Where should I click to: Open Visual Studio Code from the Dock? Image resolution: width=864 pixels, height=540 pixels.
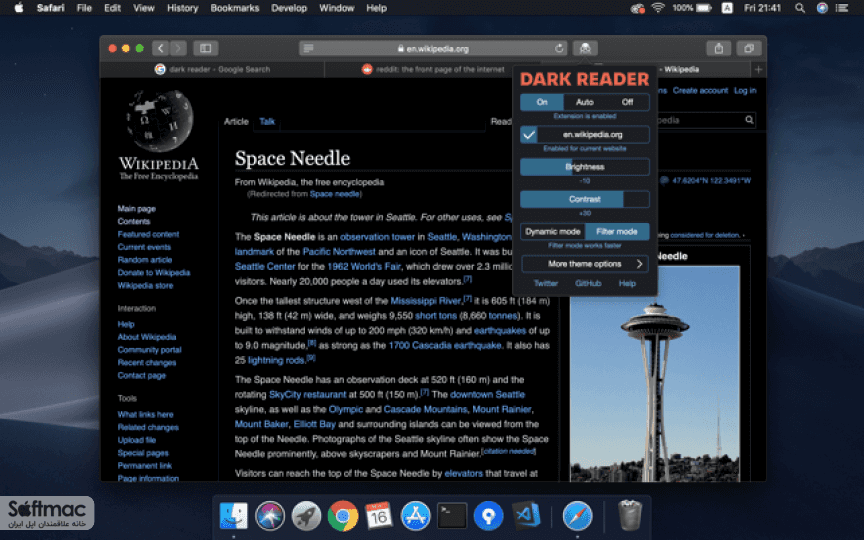click(x=526, y=516)
